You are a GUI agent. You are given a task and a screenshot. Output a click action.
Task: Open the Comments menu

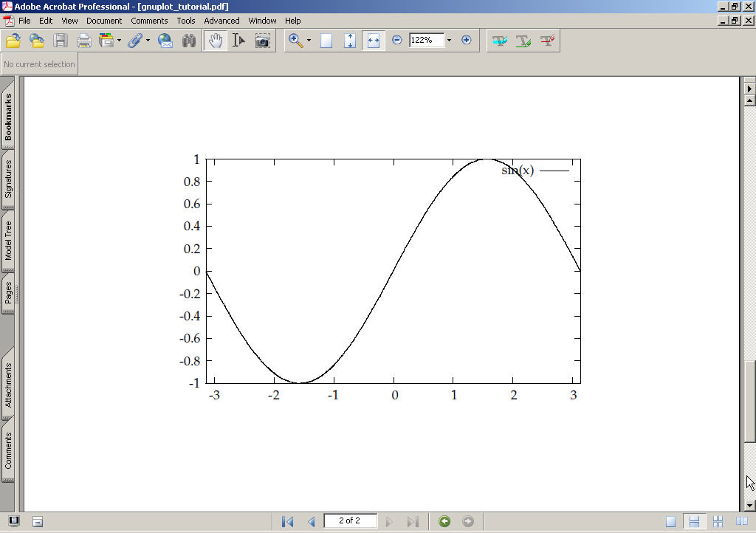149,21
